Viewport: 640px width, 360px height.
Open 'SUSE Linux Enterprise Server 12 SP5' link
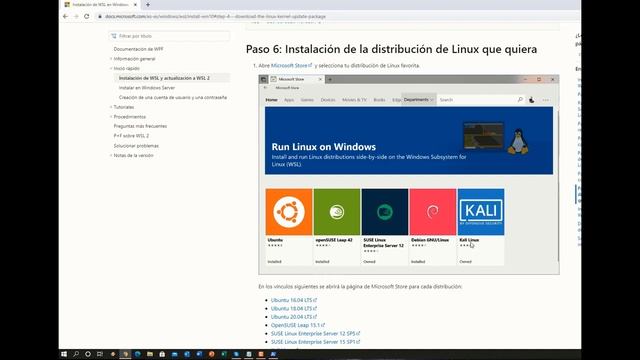(x=315, y=333)
